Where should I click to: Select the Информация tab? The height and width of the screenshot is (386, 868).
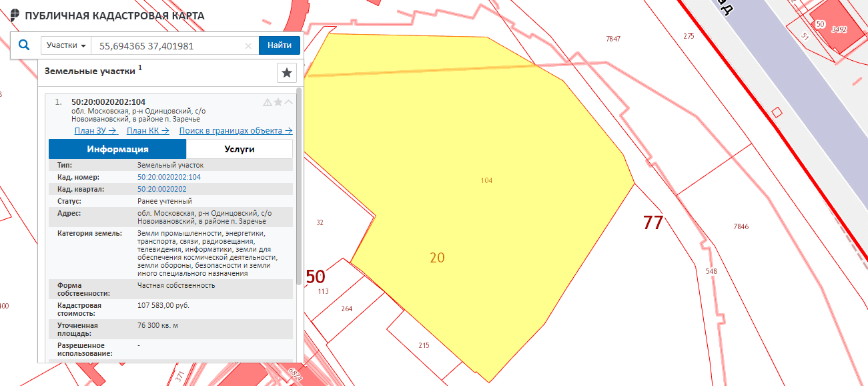coord(117,149)
